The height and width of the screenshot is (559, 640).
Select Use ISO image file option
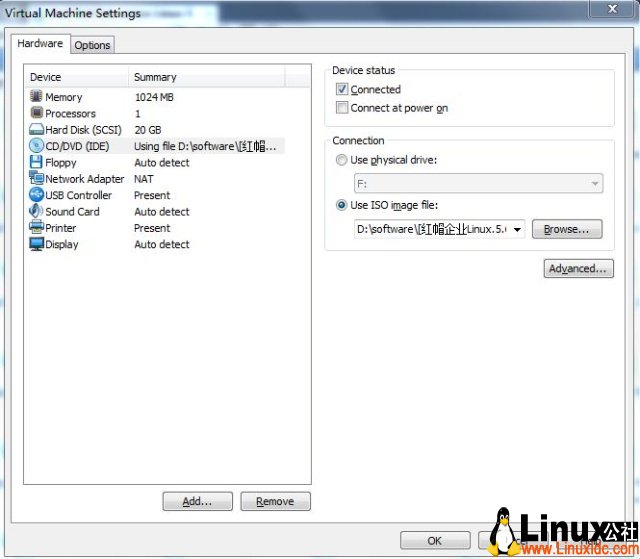pos(342,205)
